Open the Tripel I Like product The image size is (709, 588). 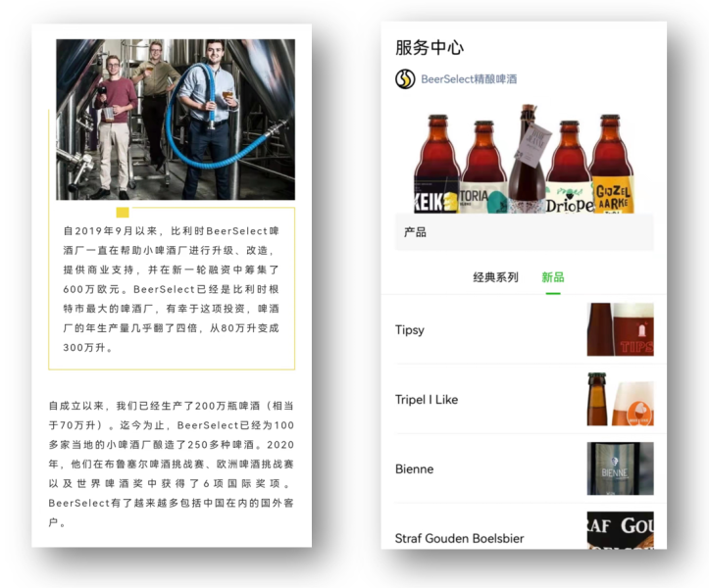[427, 400]
